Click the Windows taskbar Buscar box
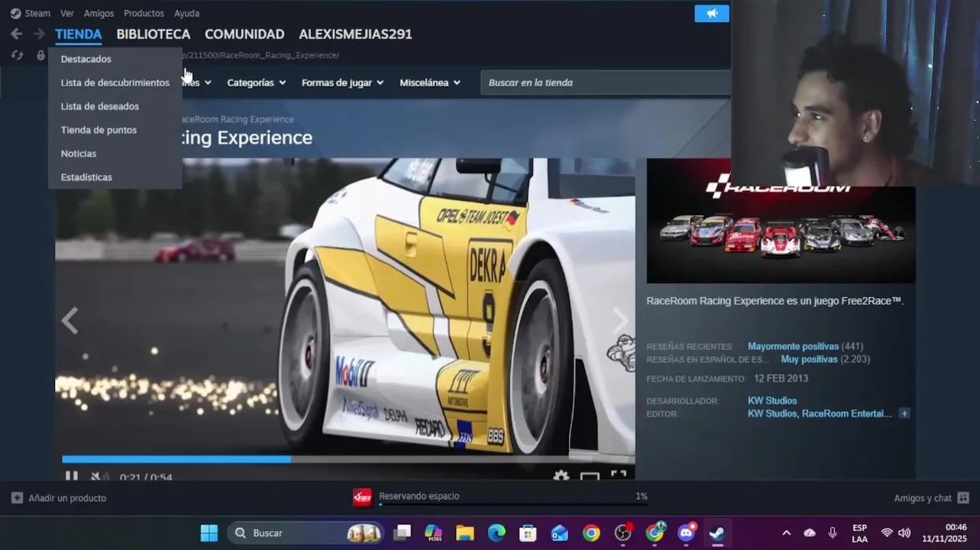Image resolution: width=980 pixels, height=550 pixels. (306, 532)
